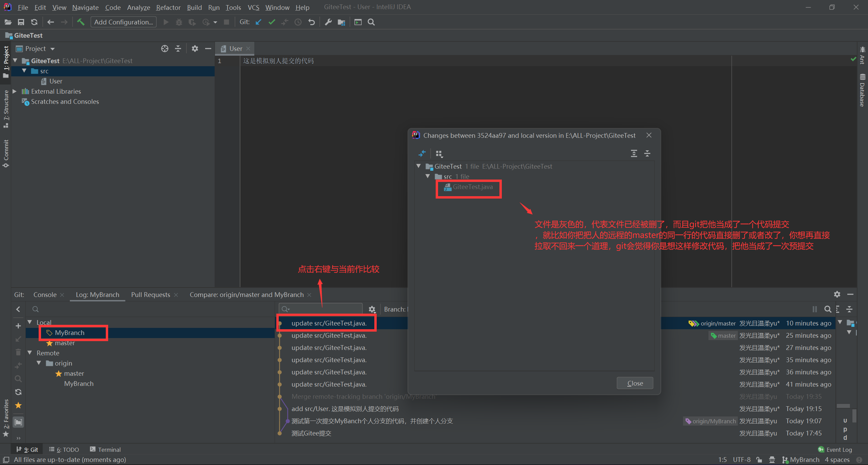Image resolution: width=868 pixels, height=465 pixels.
Task: Open Git tool window gear settings
Action: click(837, 294)
